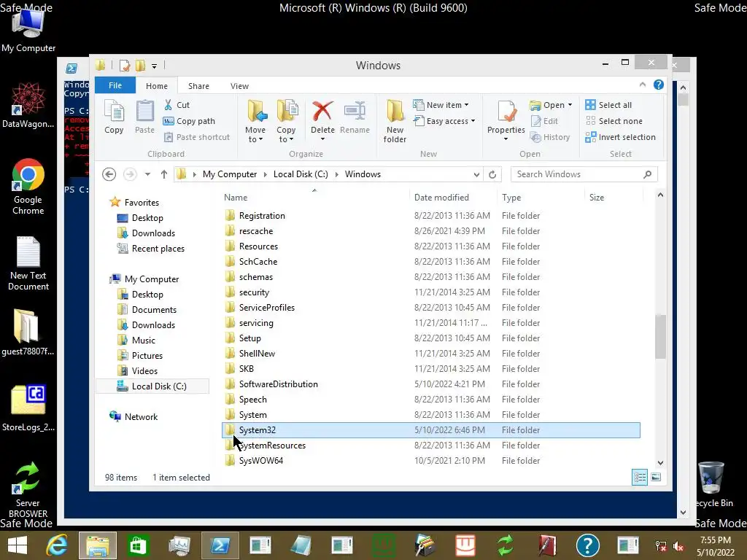Switch to the Home ribbon tab

(x=157, y=86)
